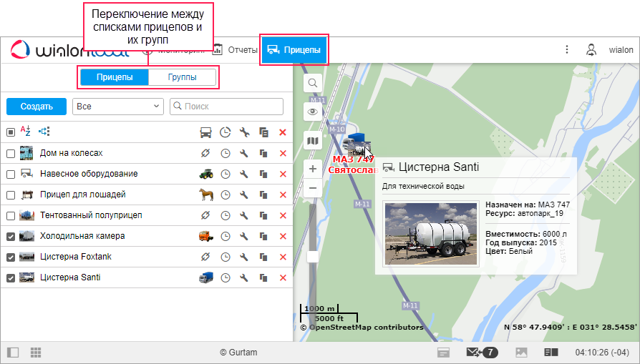
Task: Toggle the select-all checkbox in list header
Action: pyautogui.click(x=11, y=132)
